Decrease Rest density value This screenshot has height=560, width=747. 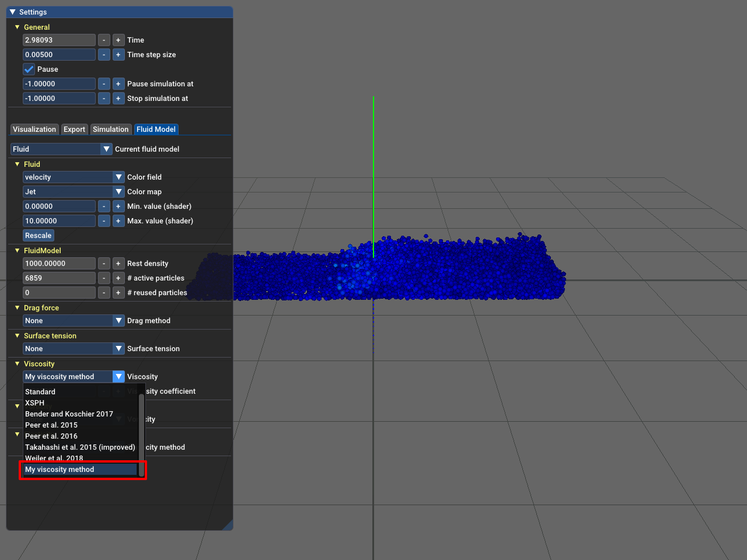point(104,264)
